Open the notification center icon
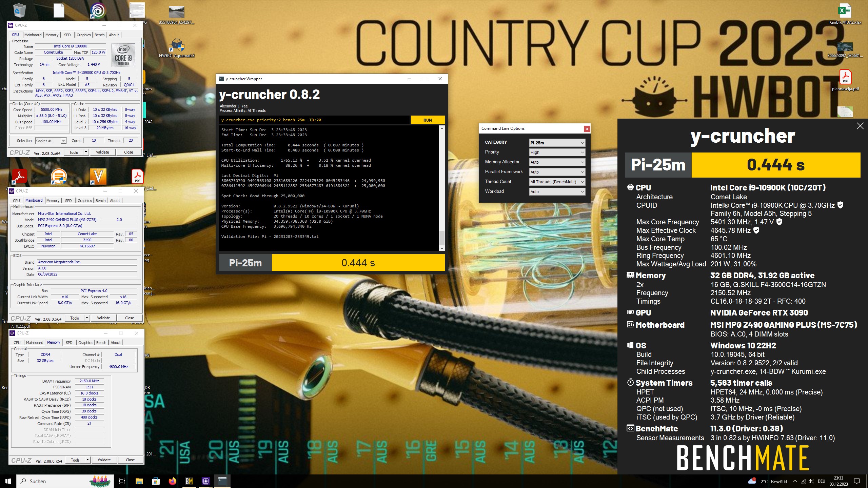 [857, 481]
